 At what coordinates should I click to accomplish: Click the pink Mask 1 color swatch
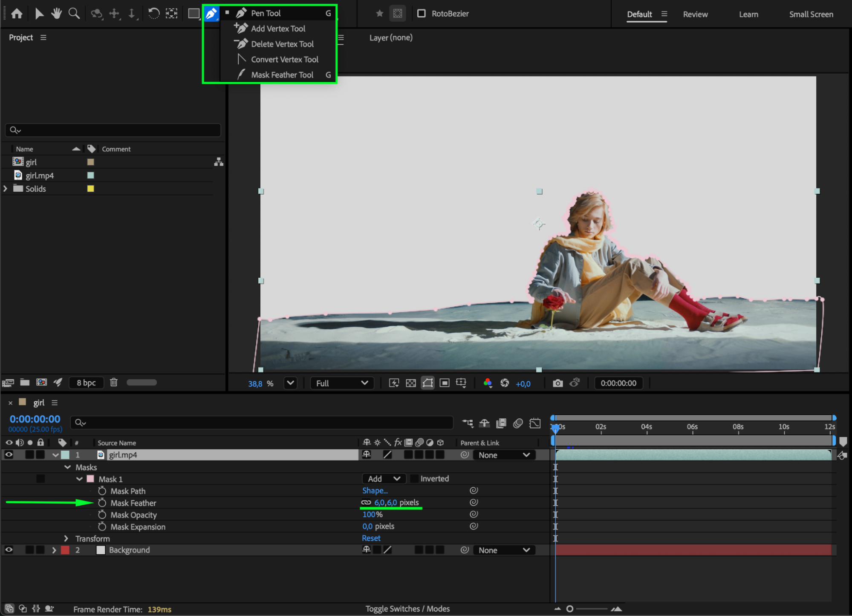(x=90, y=479)
